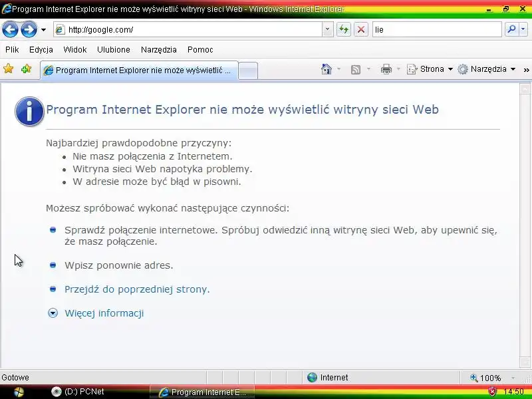Expand the address bar history dropdown

(x=327, y=29)
